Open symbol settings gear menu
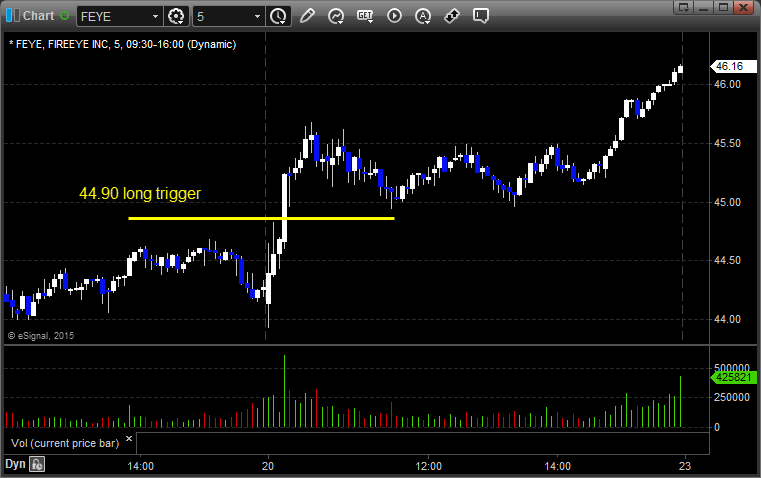 (x=176, y=16)
